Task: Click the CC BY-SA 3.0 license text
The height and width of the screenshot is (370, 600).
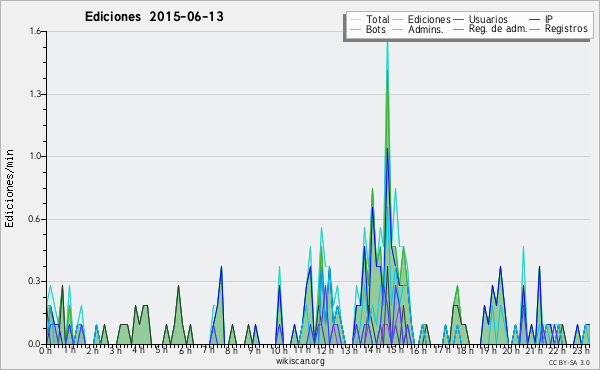Action: pos(569,363)
